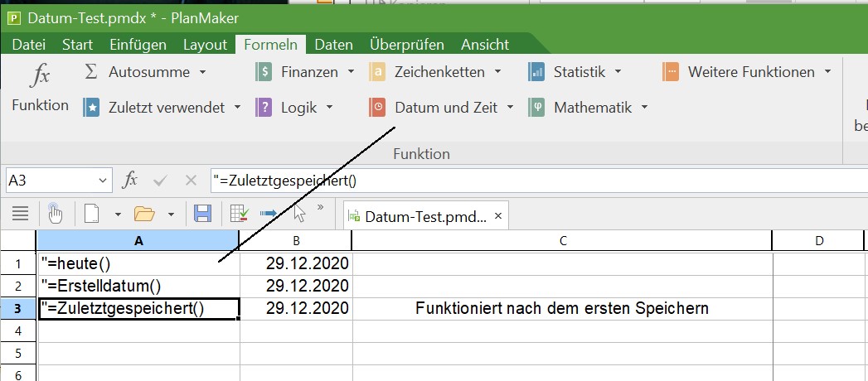868x381 pixels.
Task: Cancel the edit with X icon
Action: [x=191, y=180]
